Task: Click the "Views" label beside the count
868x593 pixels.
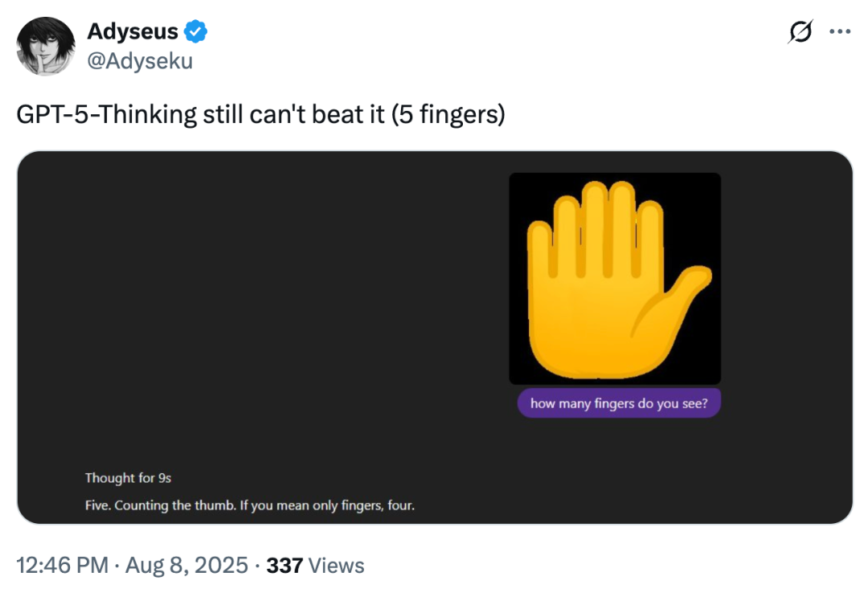Action: [336, 566]
